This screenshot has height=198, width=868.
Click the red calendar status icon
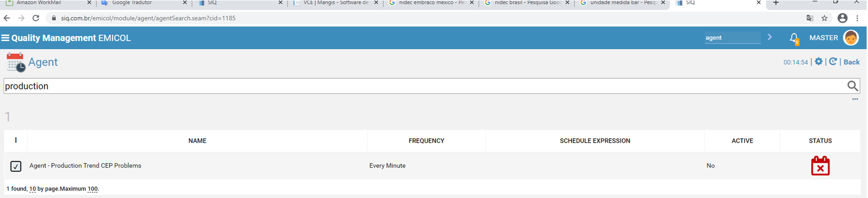[820, 166]
